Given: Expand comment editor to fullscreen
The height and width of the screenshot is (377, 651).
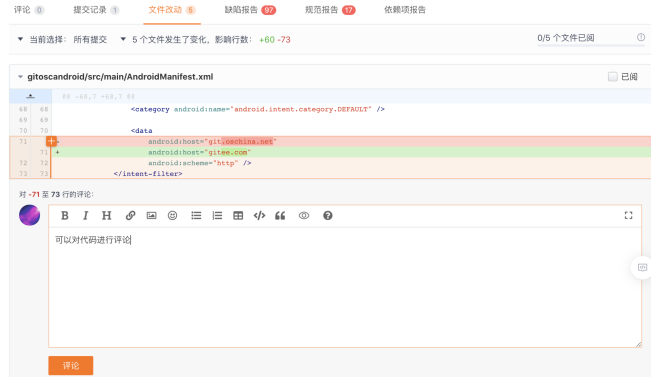Looking at the screenshot, I should (x=629, y=215).
